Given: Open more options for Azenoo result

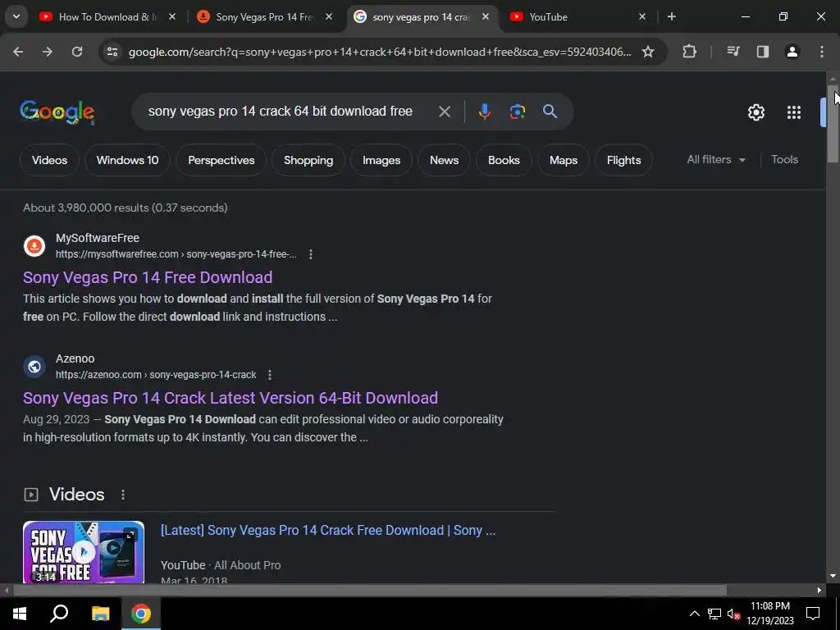Looking at the screenshot, I should (x=269, y=375).
